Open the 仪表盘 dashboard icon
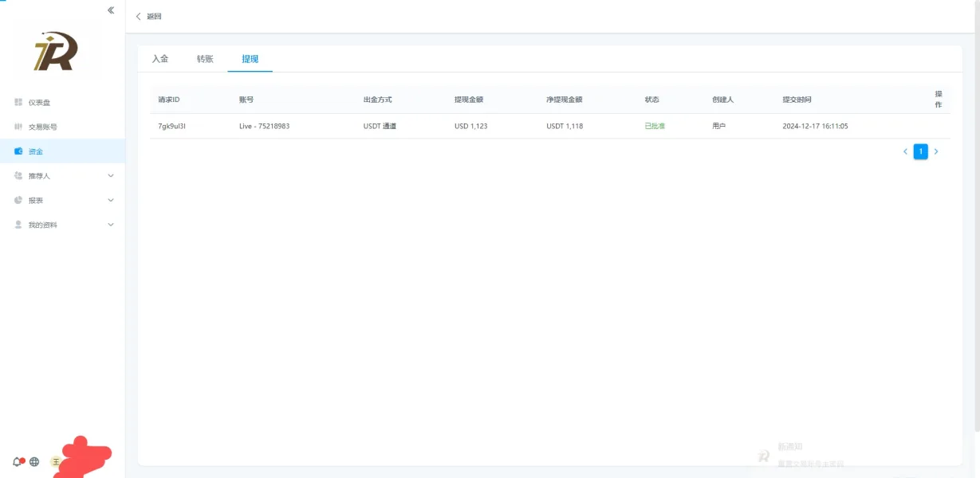 (18, 102)
